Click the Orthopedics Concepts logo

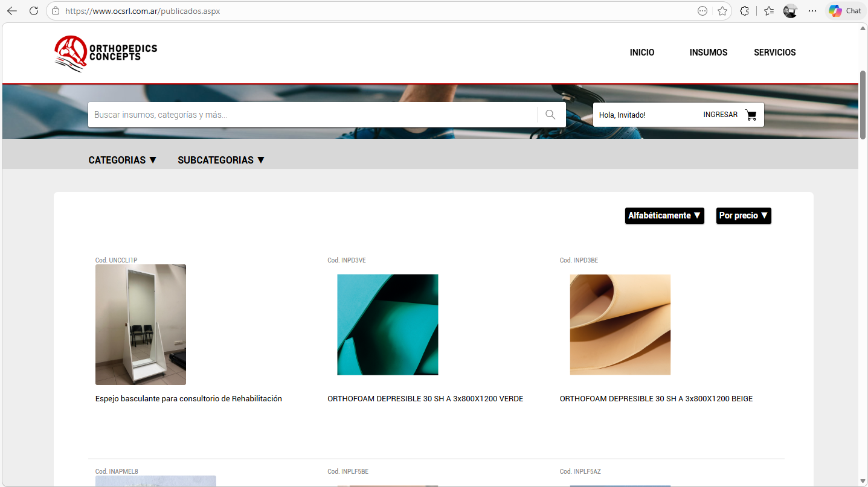105,53
